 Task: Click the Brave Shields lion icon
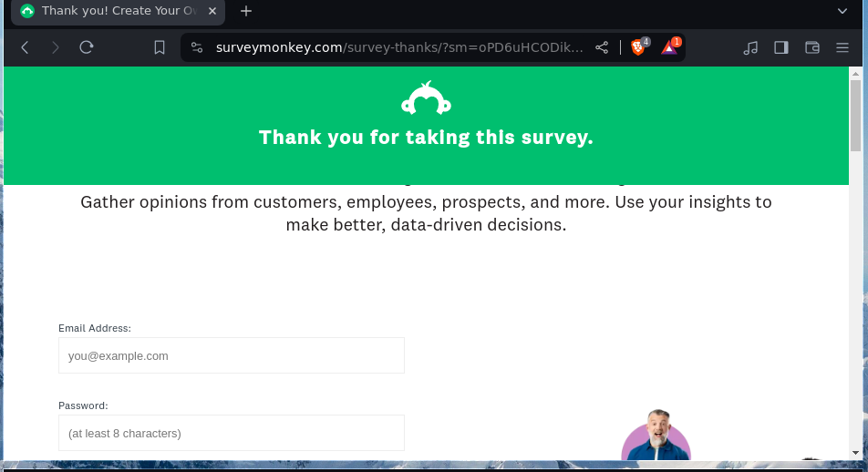(x=638, y=47)
